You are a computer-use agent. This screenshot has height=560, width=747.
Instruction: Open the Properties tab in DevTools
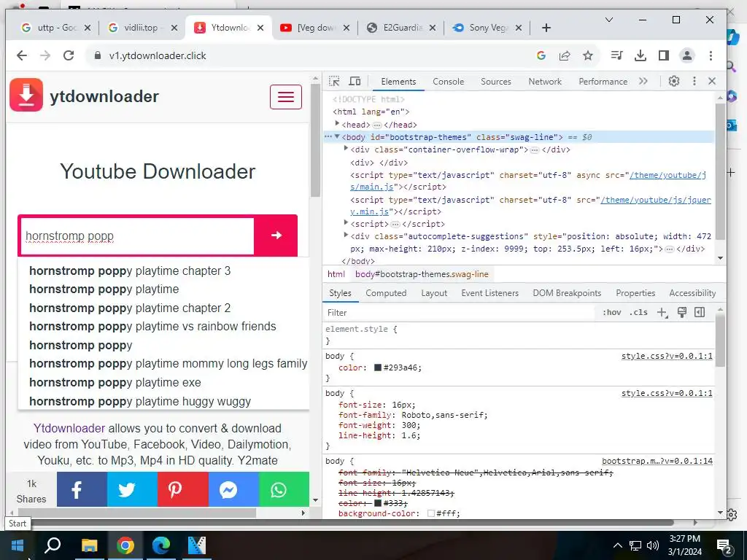[x=635, y=293]
